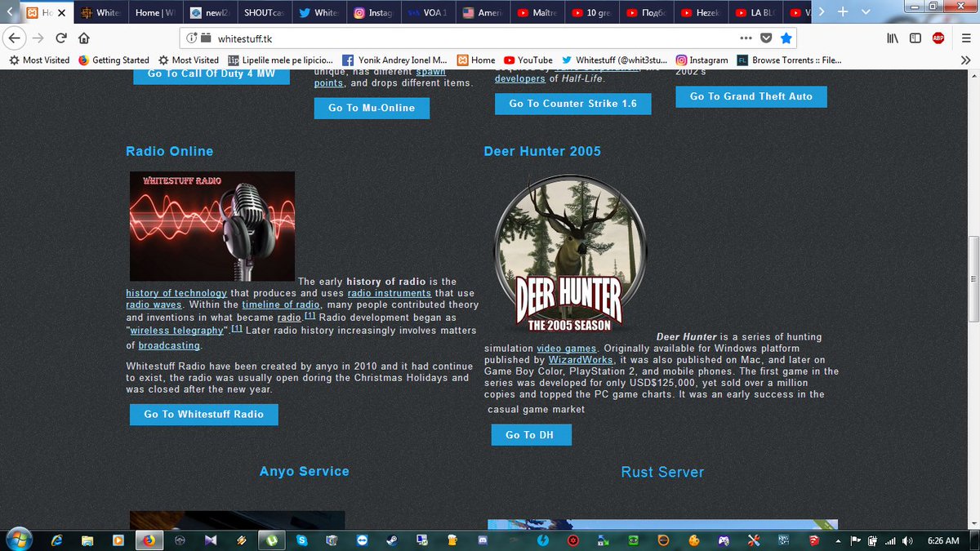This screenshot has width=980, height=551.
Task: Switch to the SHOUTcast tab
Action: tap(265, 13)
